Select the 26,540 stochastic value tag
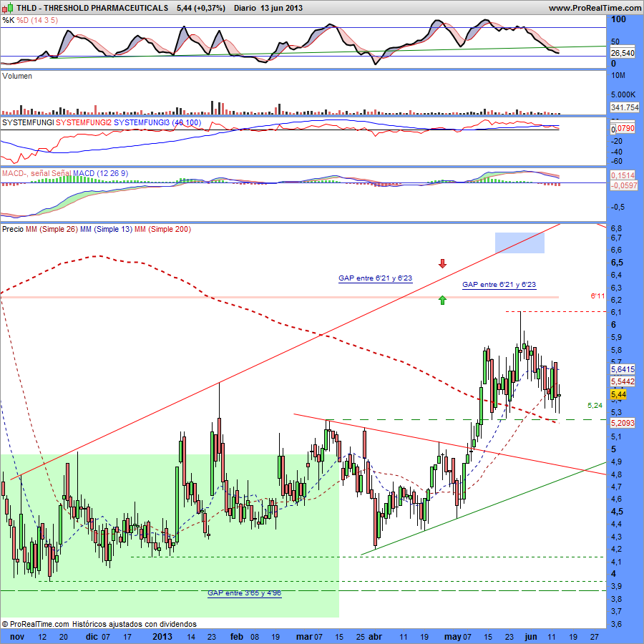 622,53
